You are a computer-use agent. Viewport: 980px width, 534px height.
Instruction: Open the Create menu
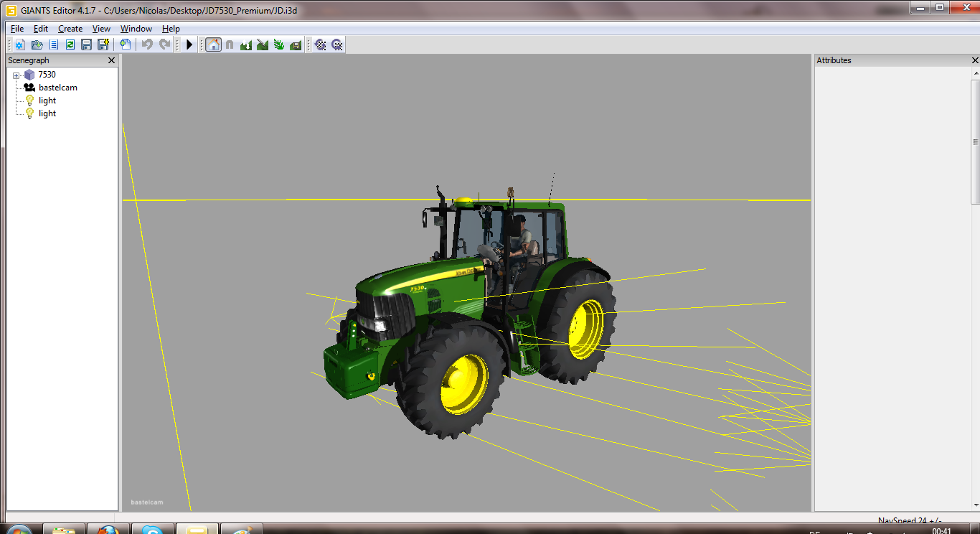[x=70, y=29]
